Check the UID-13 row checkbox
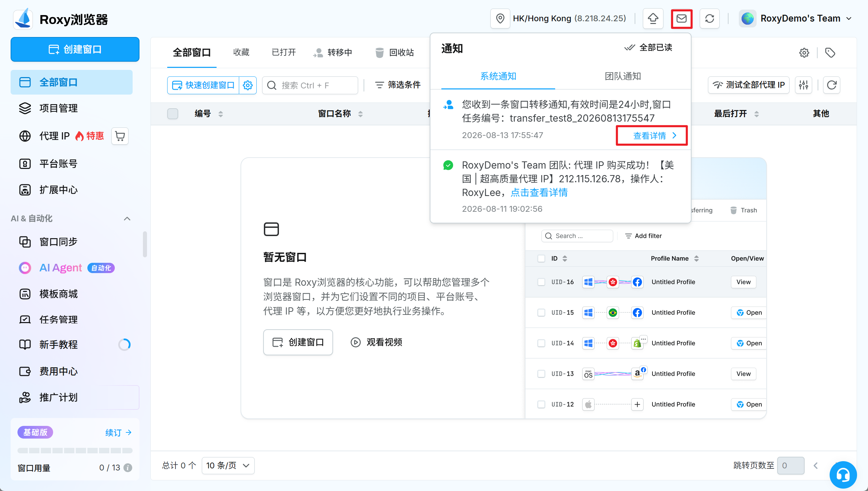Image resolution: width=868 pixels, height=491 pixels. click(541, 373)
